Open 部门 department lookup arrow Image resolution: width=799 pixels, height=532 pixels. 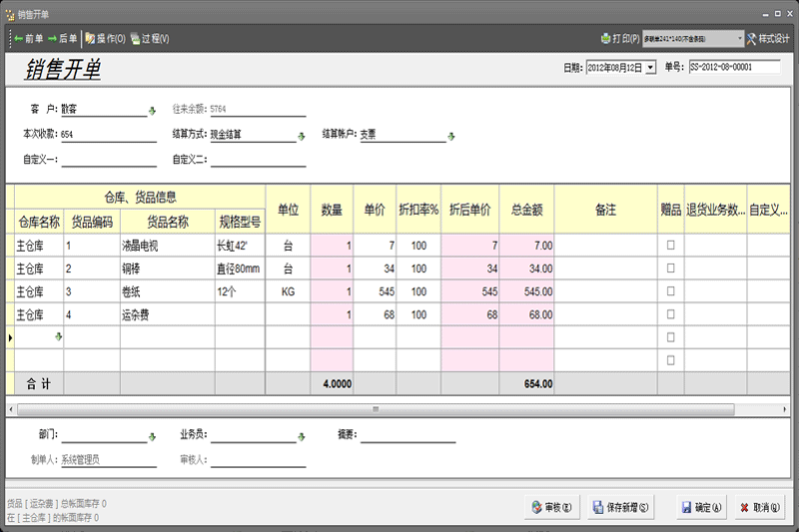click(x=152, y=437)
